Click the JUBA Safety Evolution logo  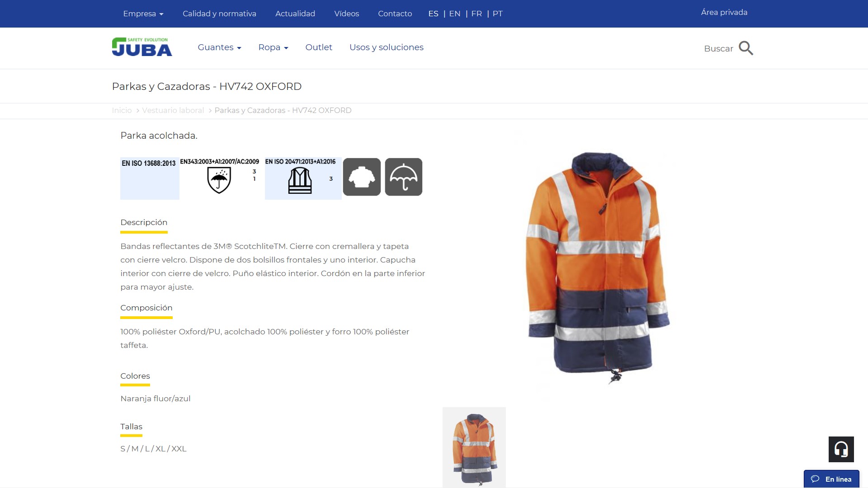click(x=142, y=47)
